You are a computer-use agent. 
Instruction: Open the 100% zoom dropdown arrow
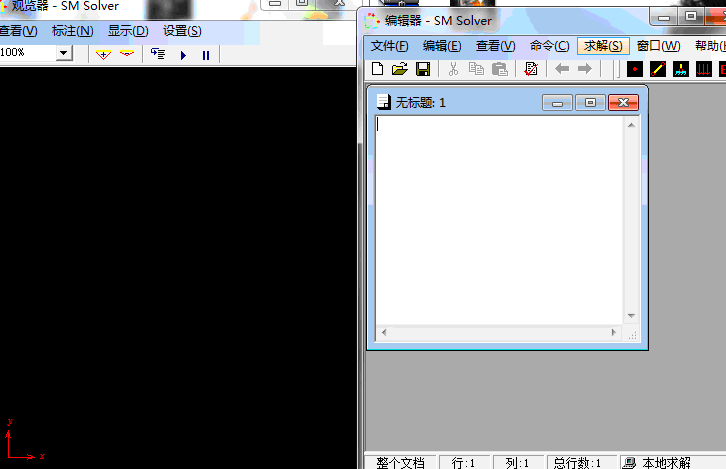[64, 53]
